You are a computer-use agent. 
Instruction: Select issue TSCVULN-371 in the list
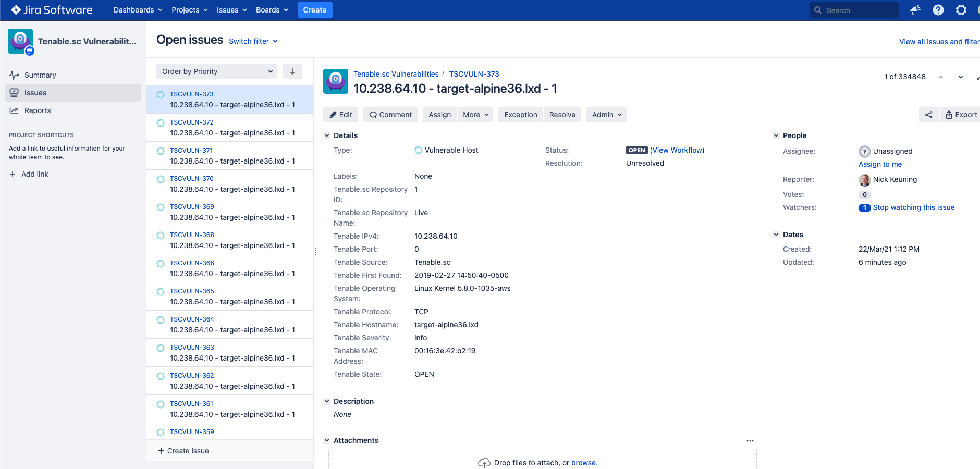[x=229, y=156]
